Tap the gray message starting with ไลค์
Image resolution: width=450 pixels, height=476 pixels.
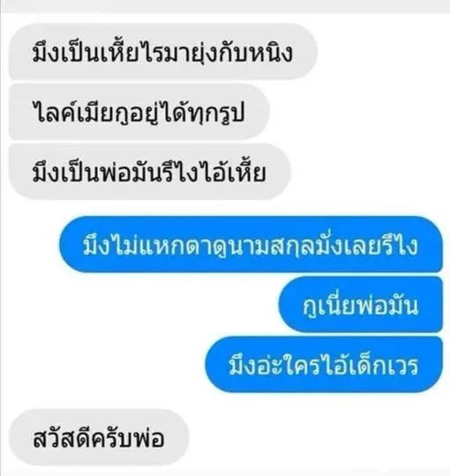(x=139, y=112)
